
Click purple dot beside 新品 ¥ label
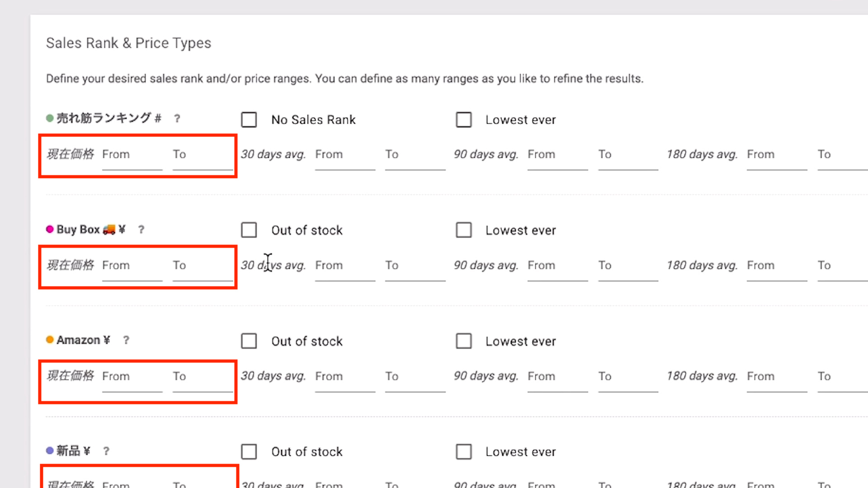point(50,450)
